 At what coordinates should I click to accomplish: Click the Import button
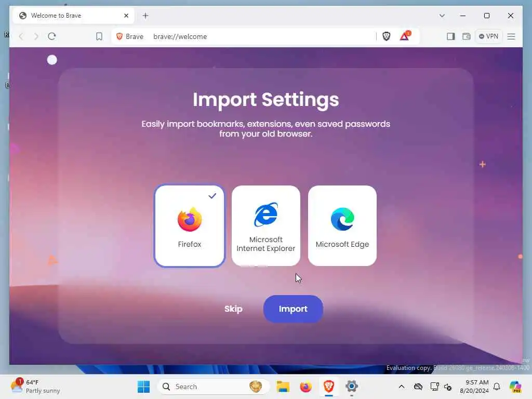pyautogui.click(x=293, y=309)
